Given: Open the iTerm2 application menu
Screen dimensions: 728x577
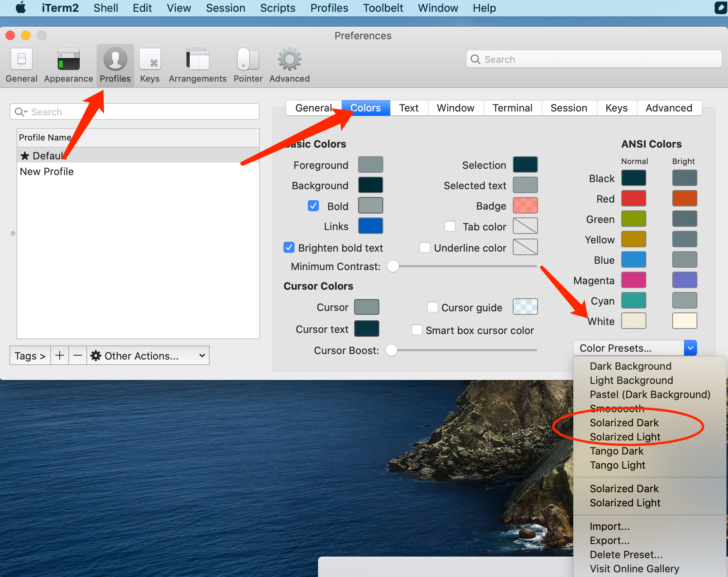Looking at the screenshot, I should tap(60, 8).
